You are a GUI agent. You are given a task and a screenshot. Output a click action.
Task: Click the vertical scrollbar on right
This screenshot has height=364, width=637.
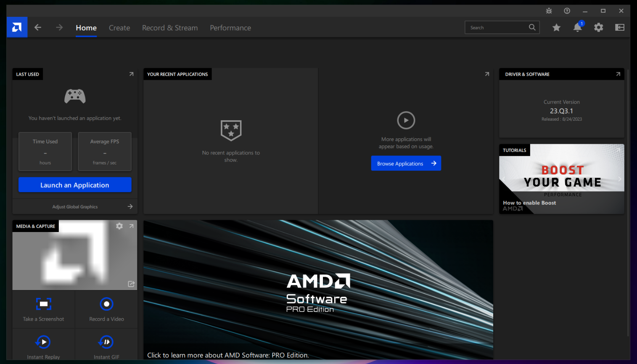tap(628, 203)
